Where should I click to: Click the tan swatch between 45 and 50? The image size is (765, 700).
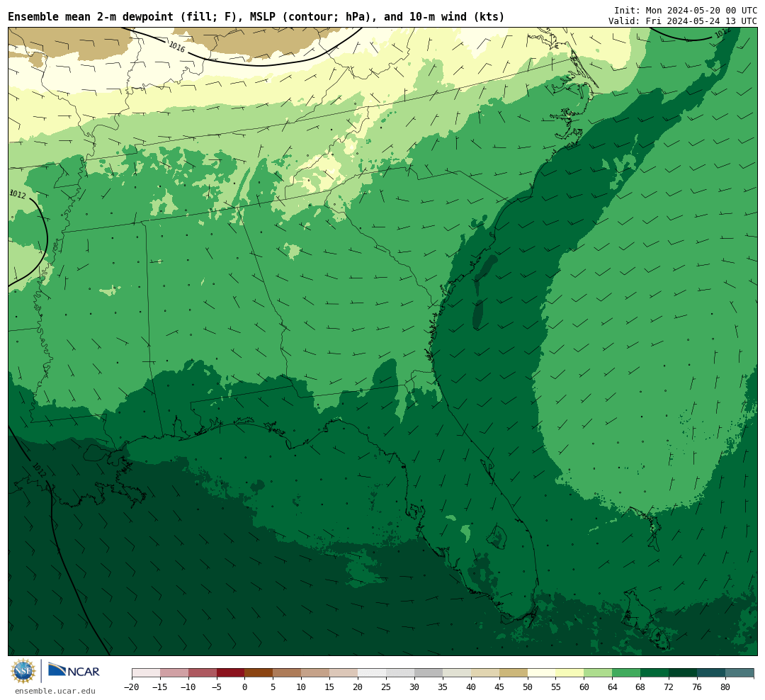514,673
